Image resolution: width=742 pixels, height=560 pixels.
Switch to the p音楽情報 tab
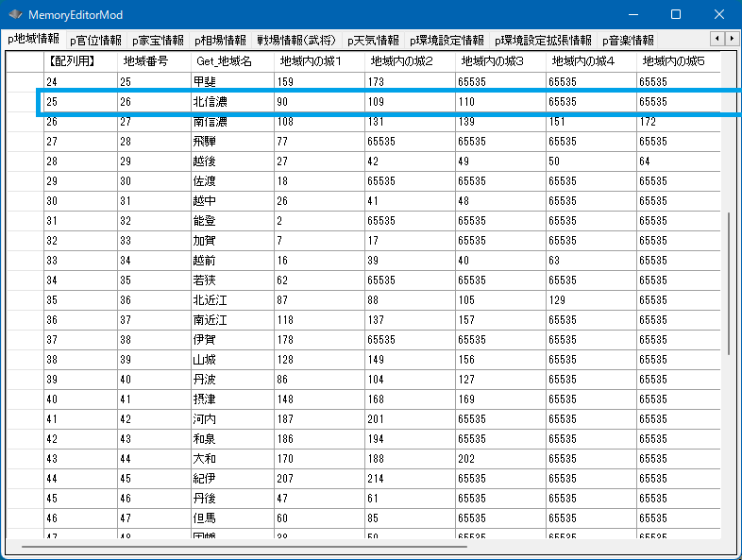tap(628, 41)
